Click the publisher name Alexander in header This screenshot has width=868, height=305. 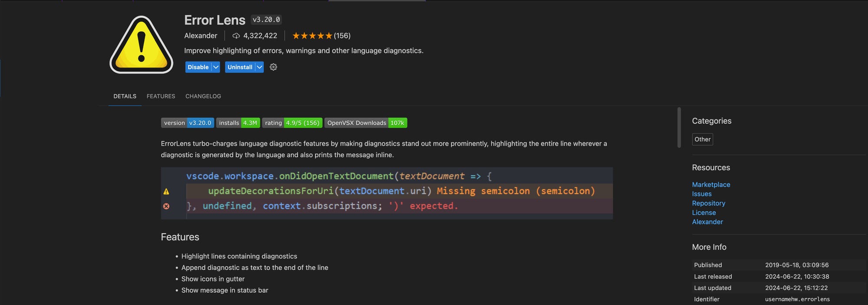201,36
